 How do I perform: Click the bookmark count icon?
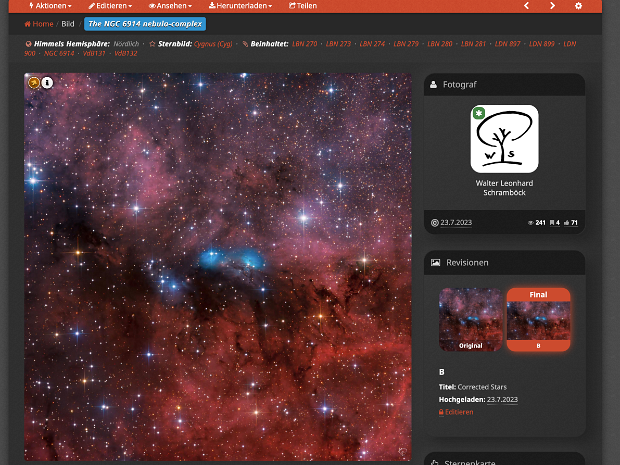[552, 223]
